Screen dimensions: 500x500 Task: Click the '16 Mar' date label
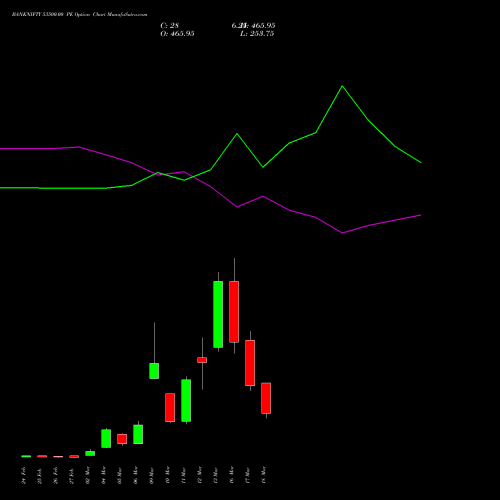click(x=232, y=475)
